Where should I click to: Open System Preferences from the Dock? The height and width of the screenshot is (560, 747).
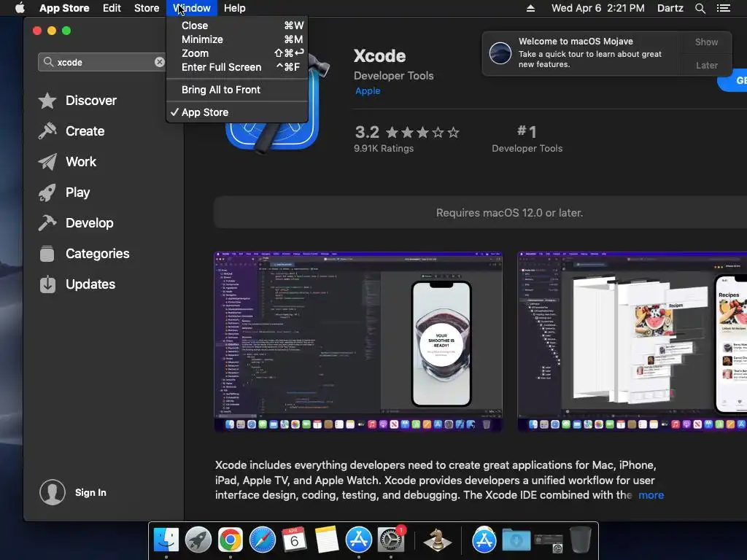391,540
